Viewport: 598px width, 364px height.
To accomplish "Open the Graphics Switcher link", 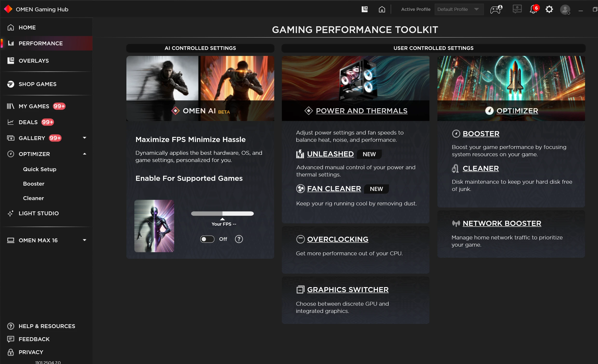I will (348, 290).
